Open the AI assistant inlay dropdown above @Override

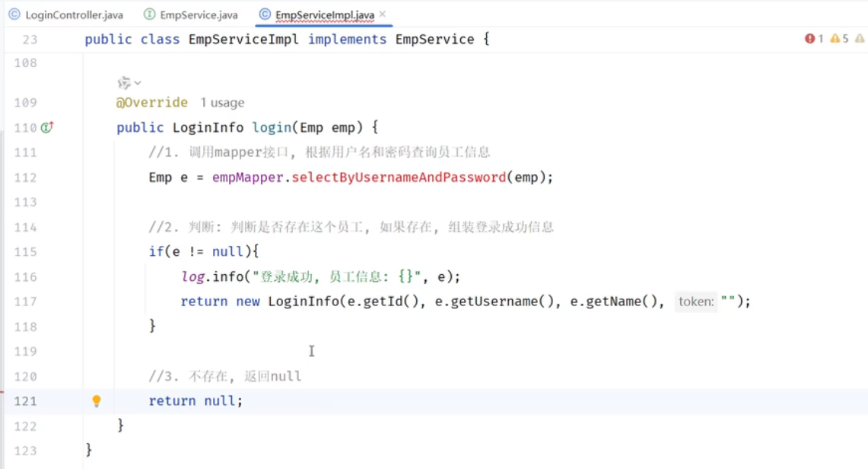point(129,83)
